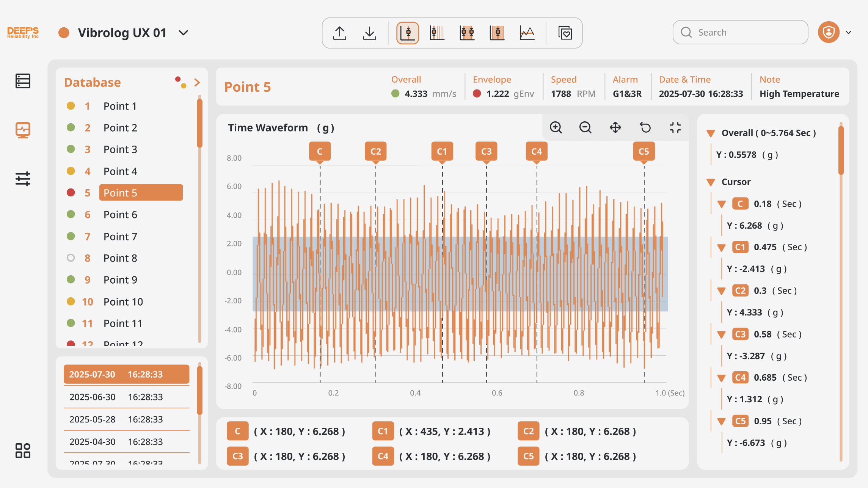Click the Search input field
The height and width of the screenshot is (488, 868).
(740, 32)
